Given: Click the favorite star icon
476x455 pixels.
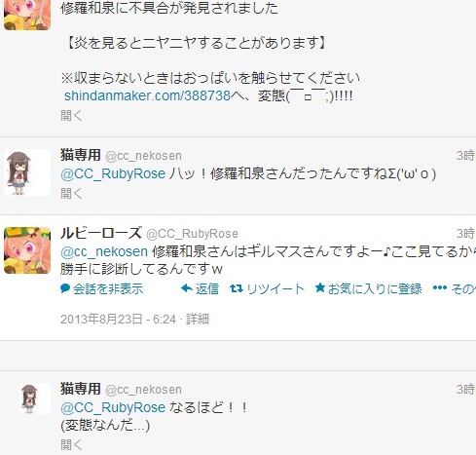Looking at the screenshot, I should (320, 287).
